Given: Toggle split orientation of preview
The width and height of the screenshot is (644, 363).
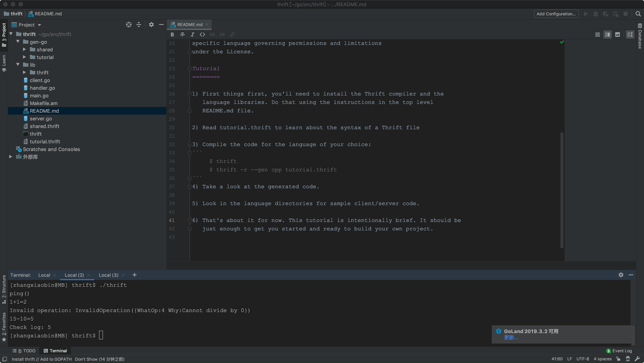Looking at the screenshot, I should (x=630, y=34).
